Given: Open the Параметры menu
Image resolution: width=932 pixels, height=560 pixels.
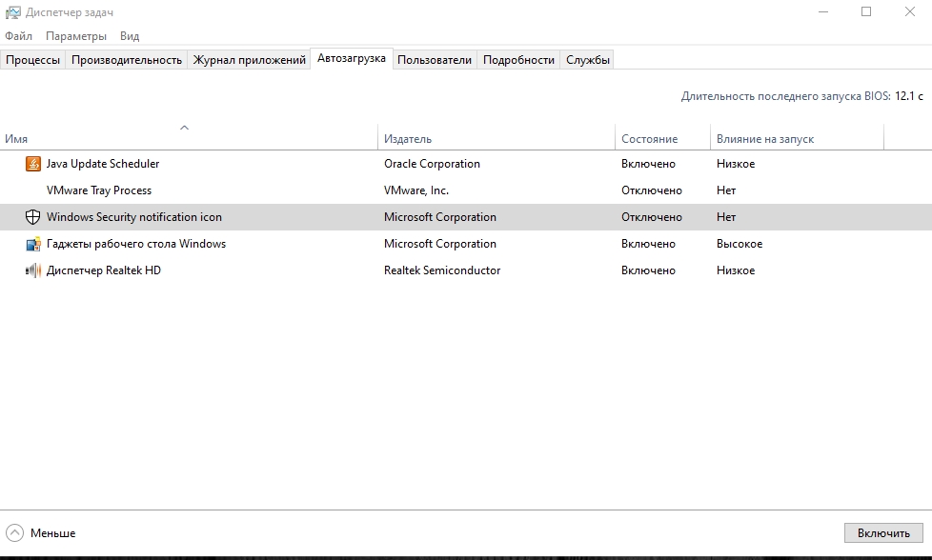Looking at the screenshot, I should (x=76, y=36).
